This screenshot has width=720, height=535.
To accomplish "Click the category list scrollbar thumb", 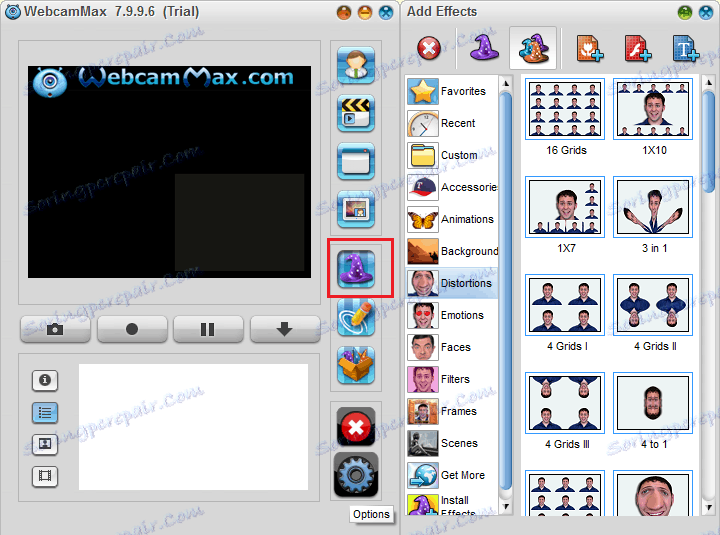I will tap(506, 291).
